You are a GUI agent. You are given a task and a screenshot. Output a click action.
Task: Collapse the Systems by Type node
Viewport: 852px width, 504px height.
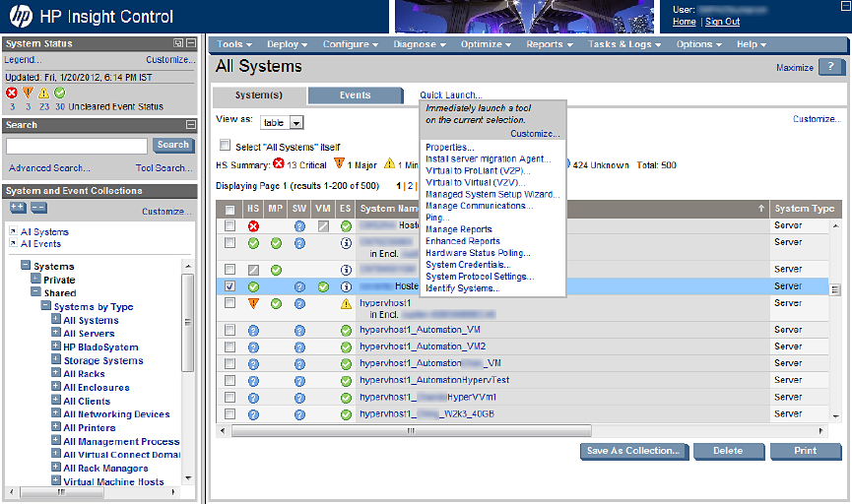tap(46, 306)
